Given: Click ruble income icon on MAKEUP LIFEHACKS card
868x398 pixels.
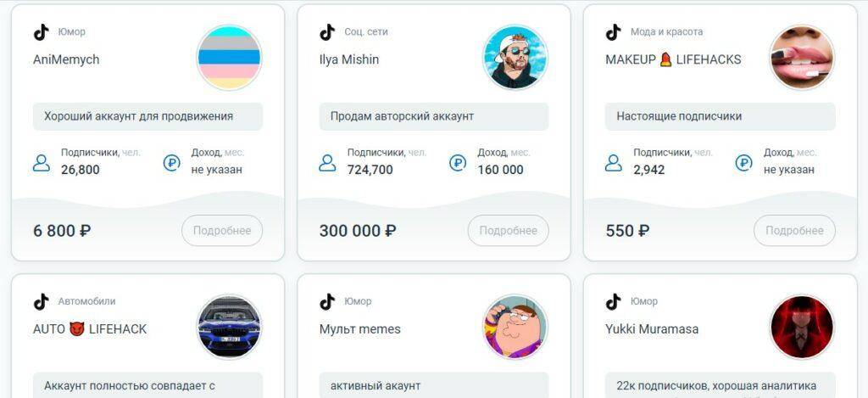Looking at the screenshot, I should pyautogui.click(x=743, y=163).
